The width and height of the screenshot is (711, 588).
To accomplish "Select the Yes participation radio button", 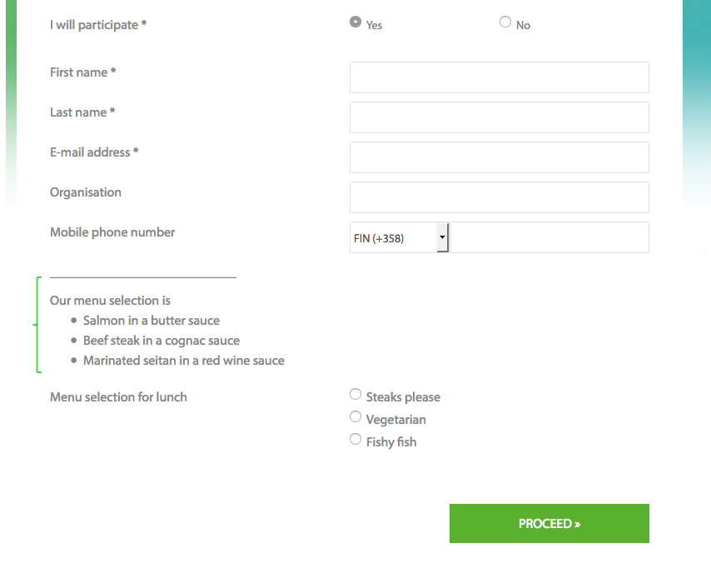I will click(x=355, y=22).
